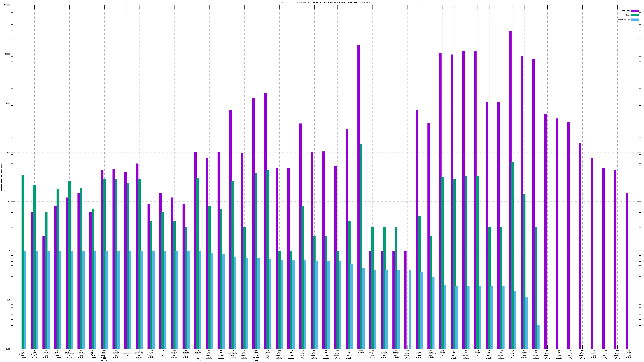This screenshot has height=362, width=644.
Task: Click the ips.backscatterer.org origin axis label
Action: 162,354
